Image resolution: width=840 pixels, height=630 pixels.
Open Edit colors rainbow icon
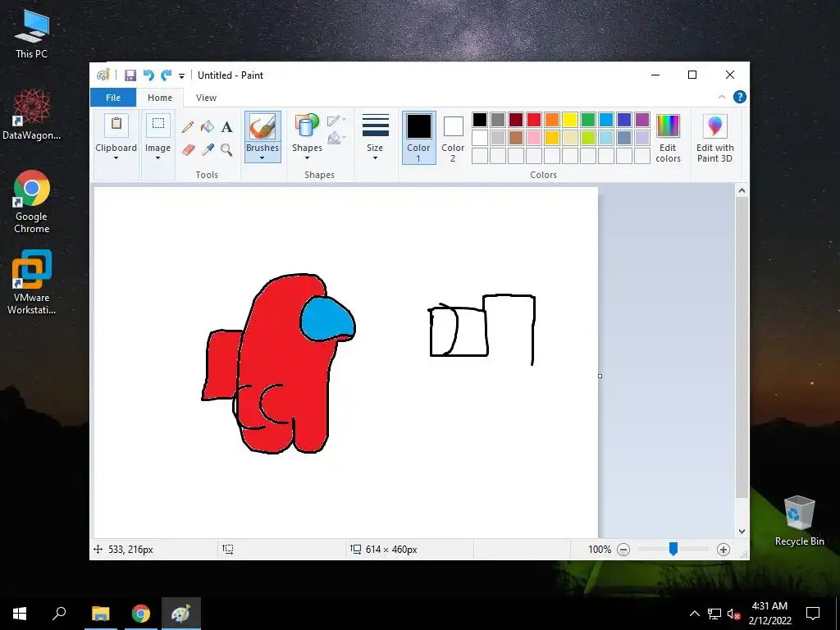click(x=668, y=126)
